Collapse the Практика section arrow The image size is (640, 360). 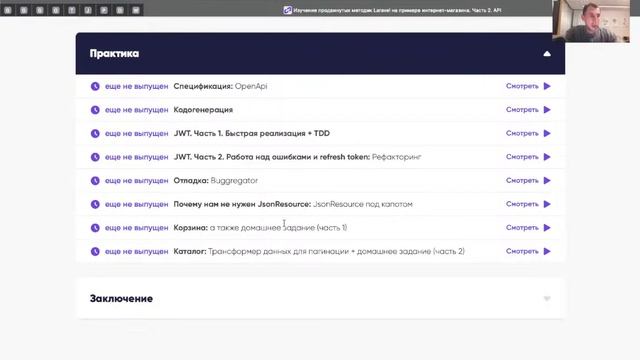(x=547, y=53)
